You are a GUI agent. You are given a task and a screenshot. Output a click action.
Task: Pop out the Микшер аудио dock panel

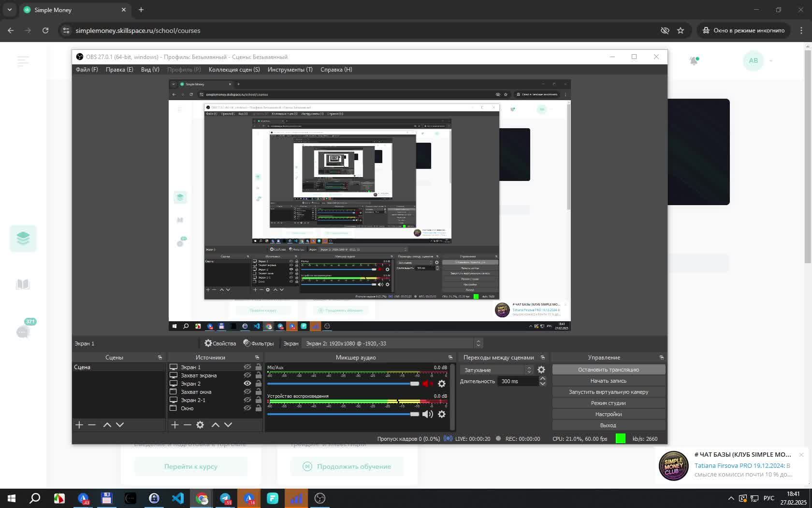(450, 358)
